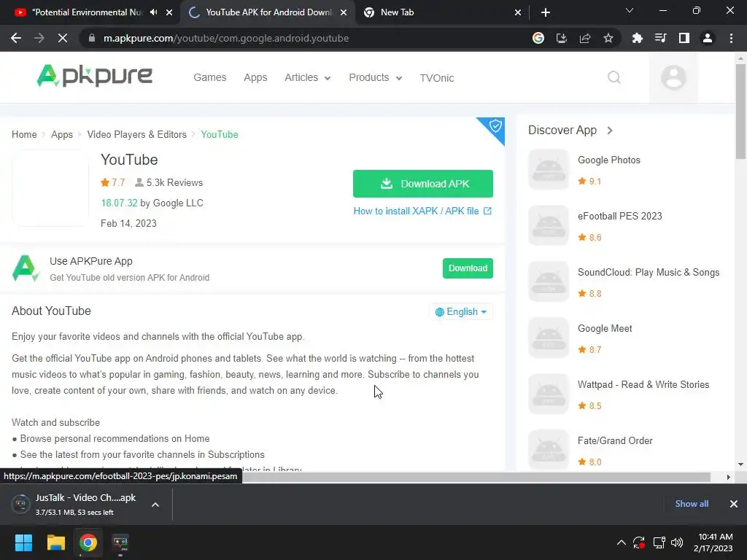Viewport: 747px width, 560px height.
Task: Click the Google account icon in address bar
Action: 538,38
